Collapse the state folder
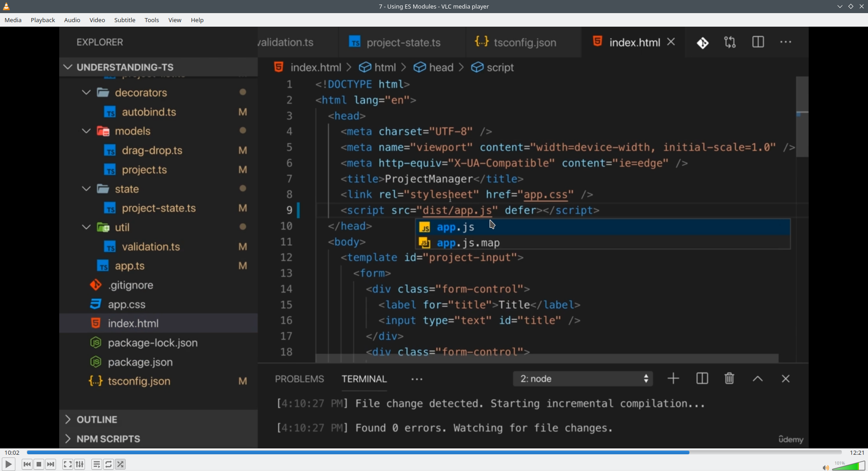Viewport: 868px width, 471px height. [158, 189]
